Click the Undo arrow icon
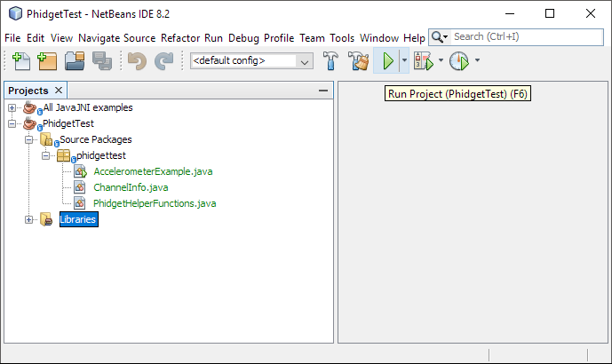The width and height of the screenshot is (612, 364). pyautogui.click(x=137, y=61)
